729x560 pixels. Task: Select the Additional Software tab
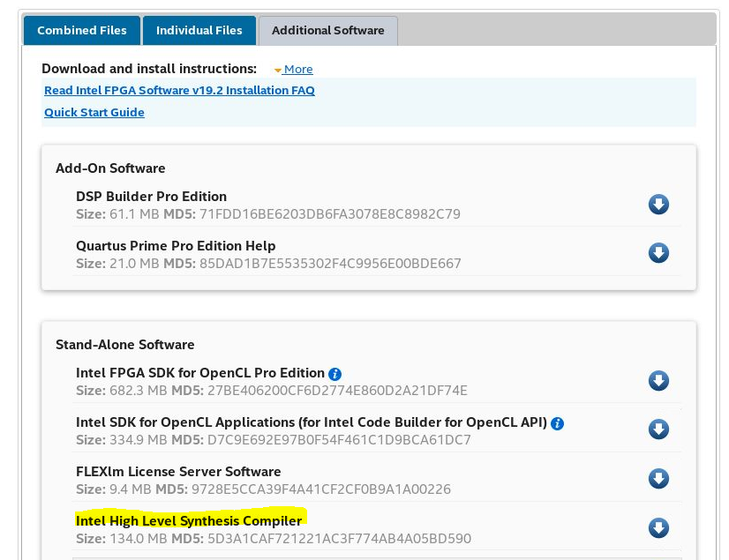[327, 30]
